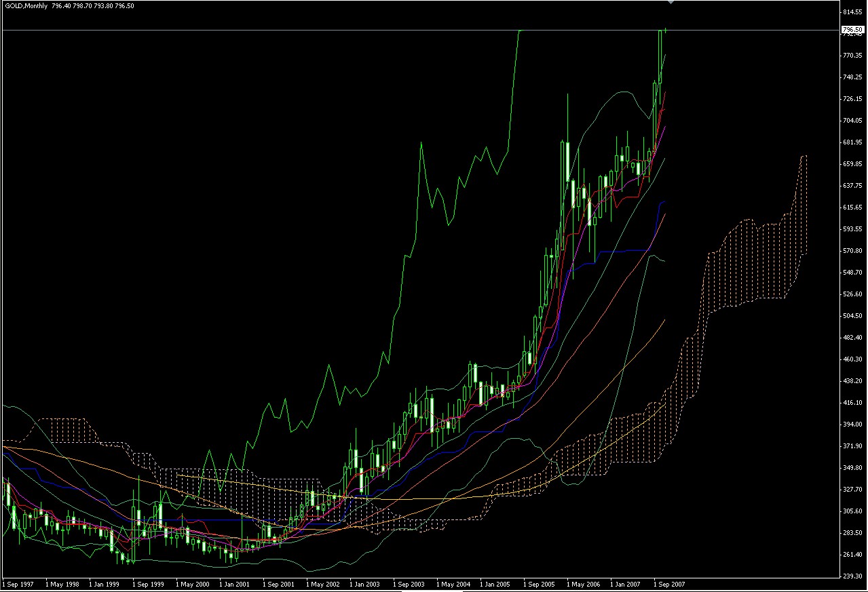
Task: Click the 1 Jan 2001 date label
Action: pos(235,584)
